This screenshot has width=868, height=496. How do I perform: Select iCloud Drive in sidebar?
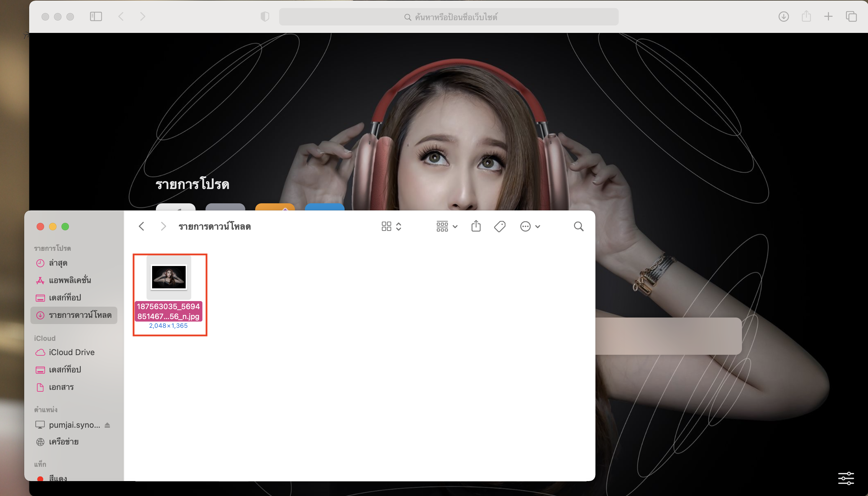71,352
